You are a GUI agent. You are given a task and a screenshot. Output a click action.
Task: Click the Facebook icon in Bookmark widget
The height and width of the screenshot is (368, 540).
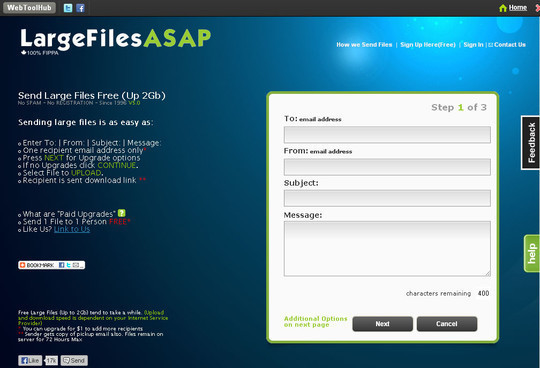(x=62, y=265)
